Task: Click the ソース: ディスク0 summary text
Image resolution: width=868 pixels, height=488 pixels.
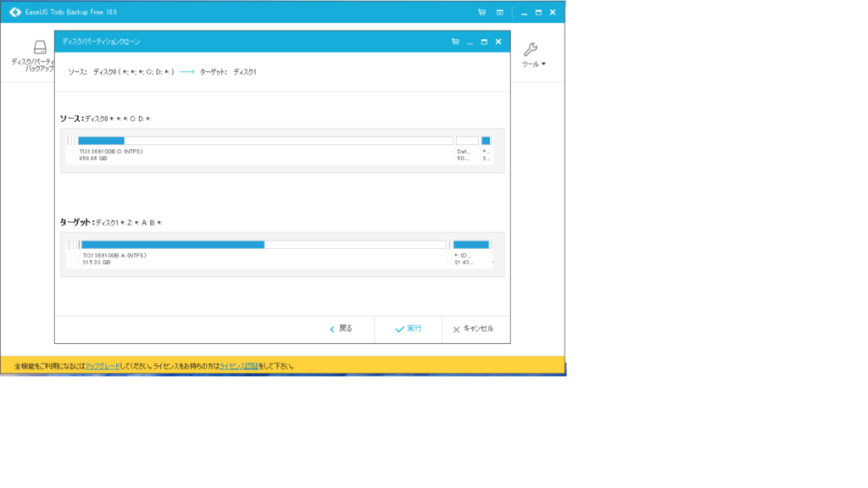Action: coord(121,72)
